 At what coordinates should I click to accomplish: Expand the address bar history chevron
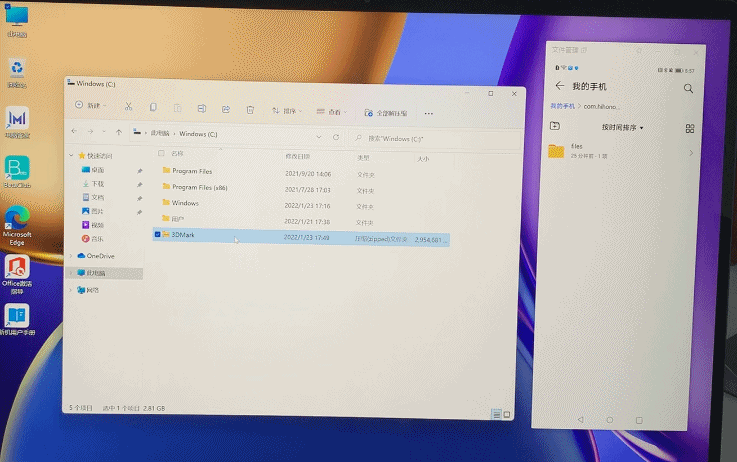tap(319, 137)
